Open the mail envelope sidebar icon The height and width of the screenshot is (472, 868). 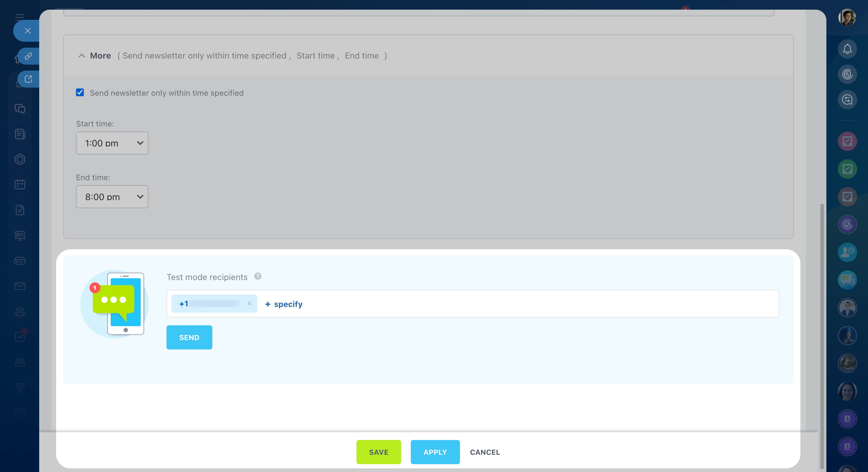(x=20, y=286)
